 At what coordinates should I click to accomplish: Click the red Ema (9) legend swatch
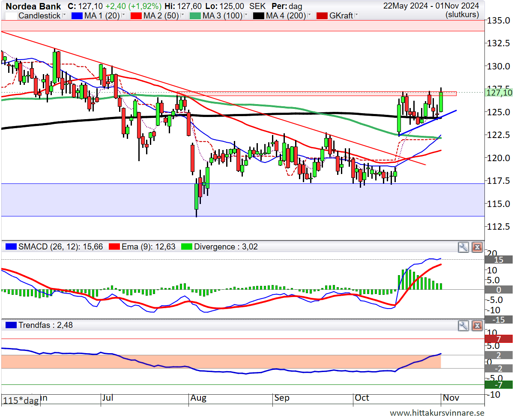coord(114,247)
